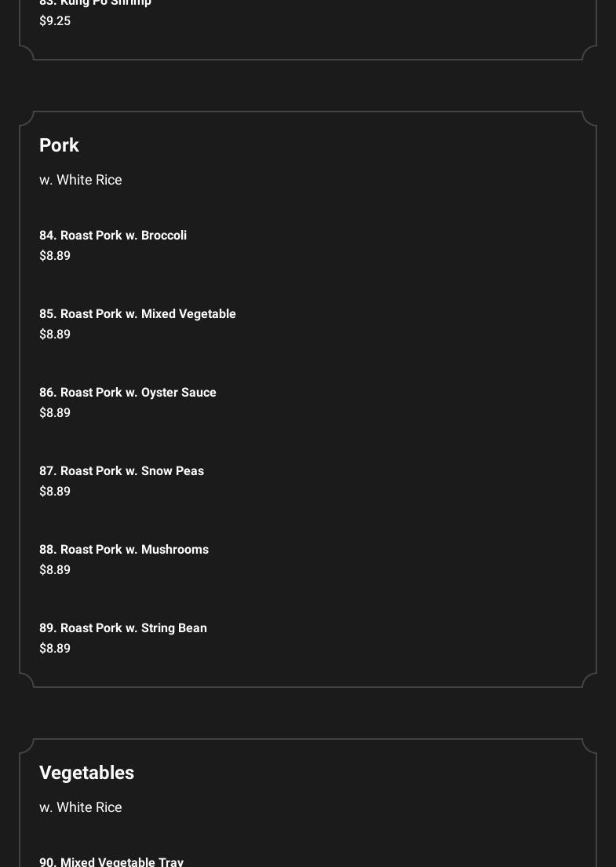Click the price below Roast Pork w. String Bean
The width and height of the screenshot is (616, 867).
click(x=55, y=649)
